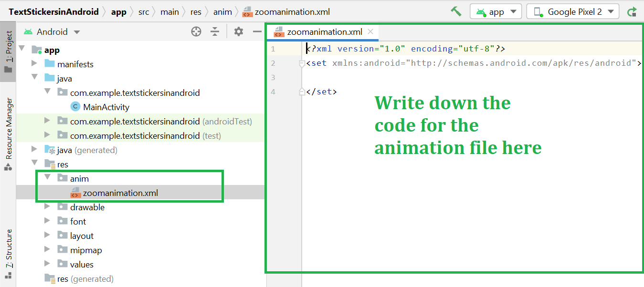Click the res breadcrumb item
The image size is (644, 287).
196,12
